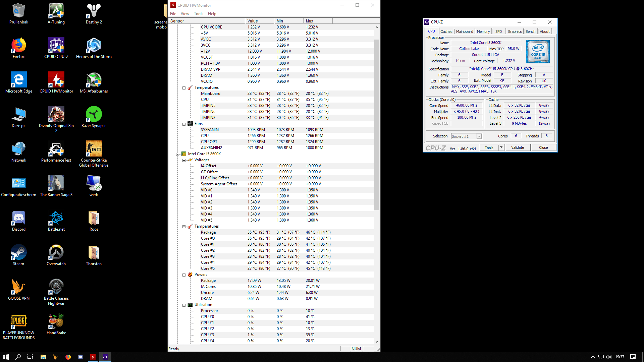644x362 pixels.
Task: Open Tools menu in HWMonitor
Action: [199, 14]
